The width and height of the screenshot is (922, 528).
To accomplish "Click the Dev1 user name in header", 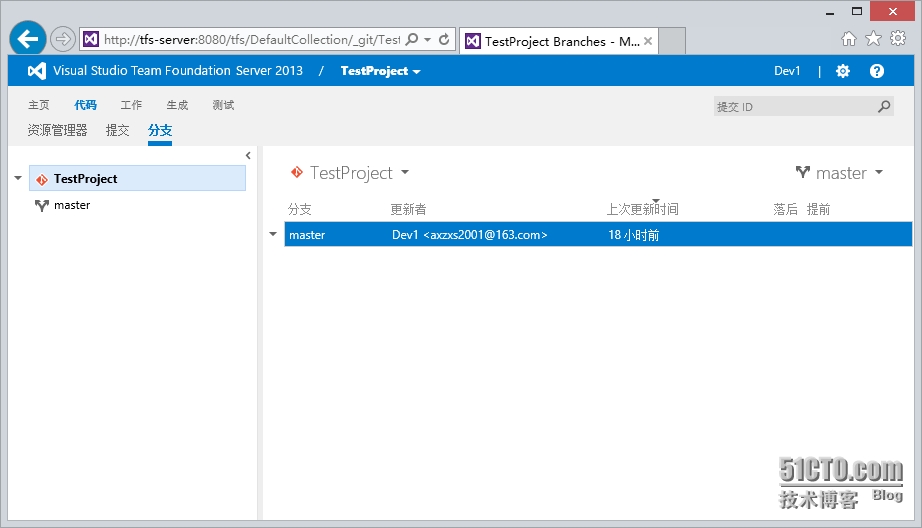I will point(787,71).
